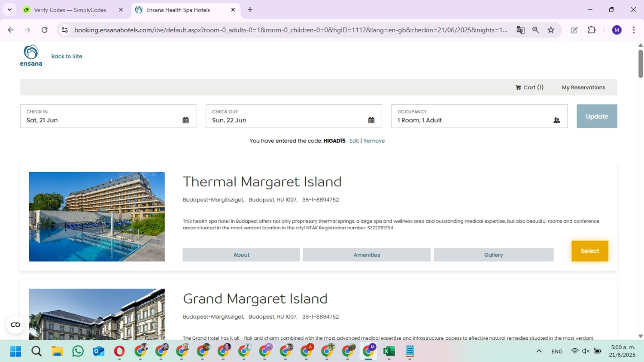This screenshot has height=362, width=644.
Task: Click the Check Out date field
Action: coord(294,116)
